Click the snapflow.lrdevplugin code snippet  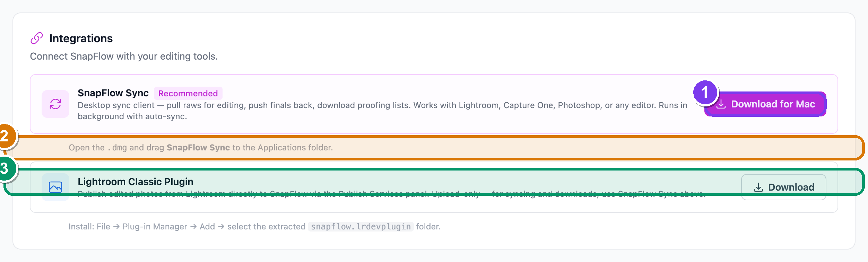(361, 227)
